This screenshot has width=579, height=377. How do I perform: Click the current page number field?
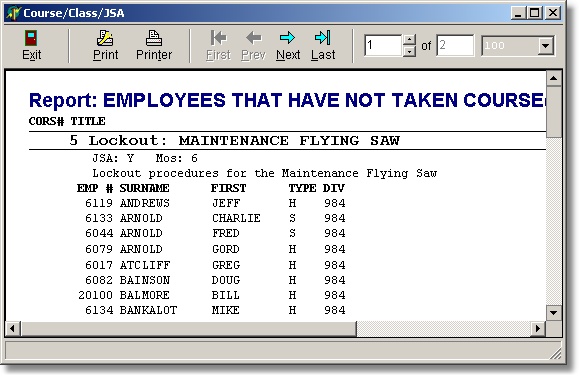[383, 45]
